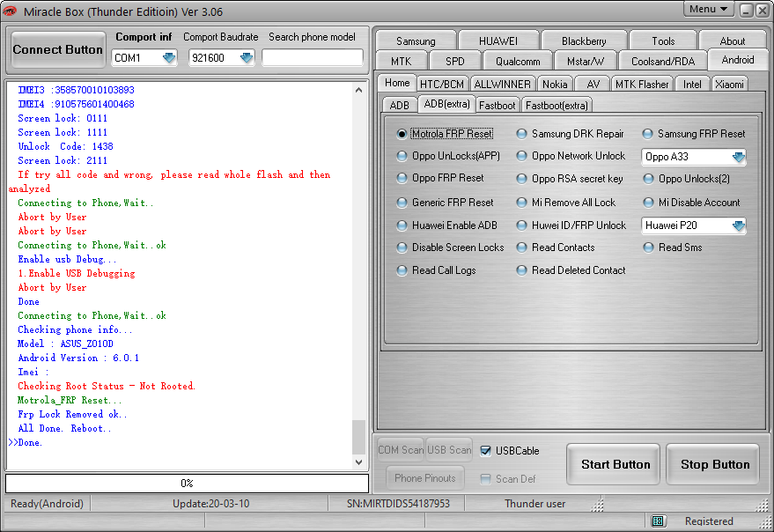
Task: Focus the Search phone model field
Action: pyautogui.click(x=313, y=58)
